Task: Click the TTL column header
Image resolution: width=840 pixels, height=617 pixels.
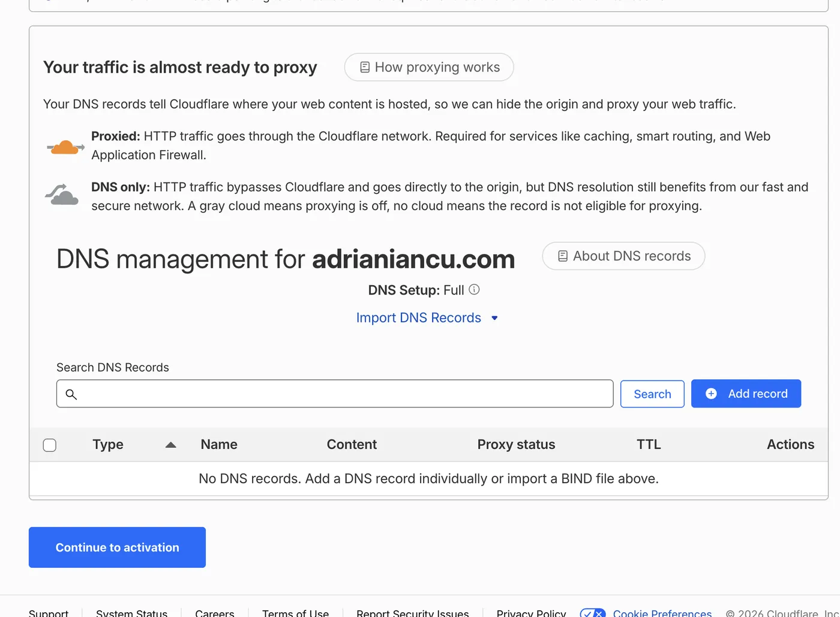Action: [x=649, y=445]
